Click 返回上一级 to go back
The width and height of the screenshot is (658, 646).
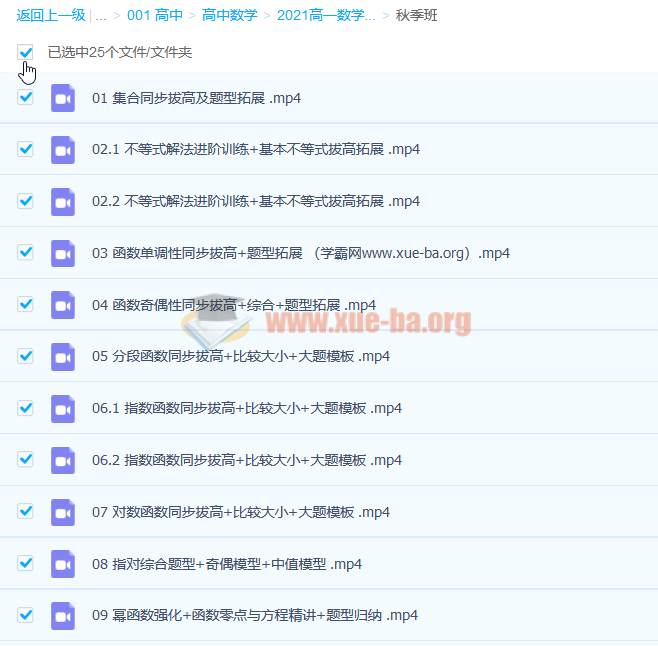point(51,15)
